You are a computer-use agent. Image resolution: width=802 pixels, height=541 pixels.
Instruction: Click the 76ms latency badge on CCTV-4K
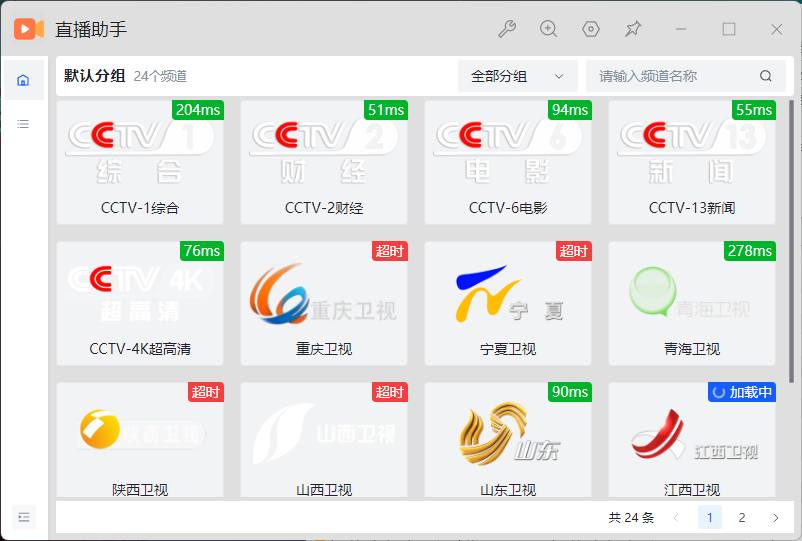pyautogui.click(x=202, y=251)
